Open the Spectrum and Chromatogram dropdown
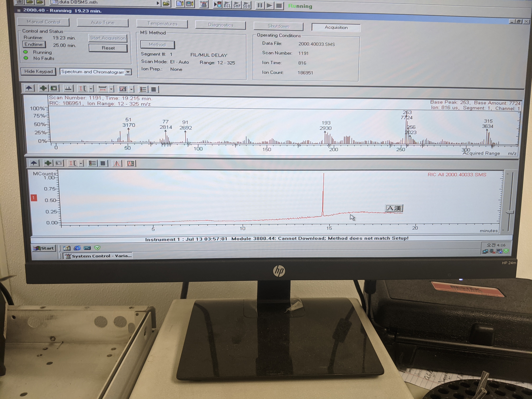The height and width of the screenshot is (399, 532). click(128, 72)
